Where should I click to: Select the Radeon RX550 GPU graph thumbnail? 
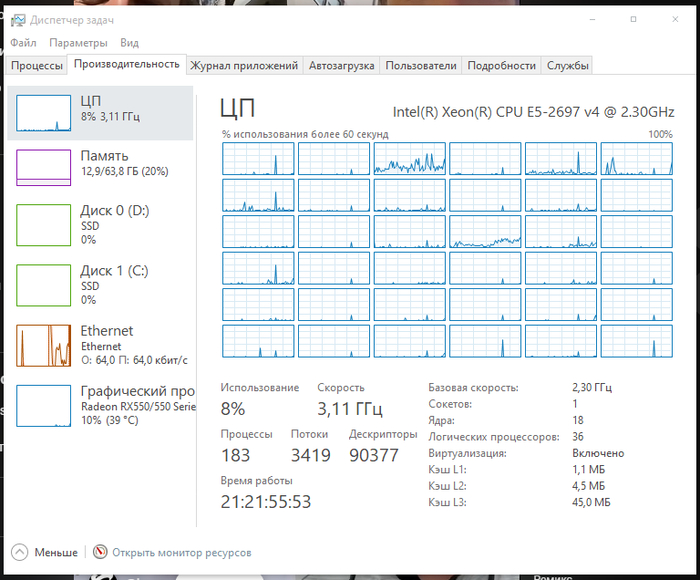pos(43,406)
